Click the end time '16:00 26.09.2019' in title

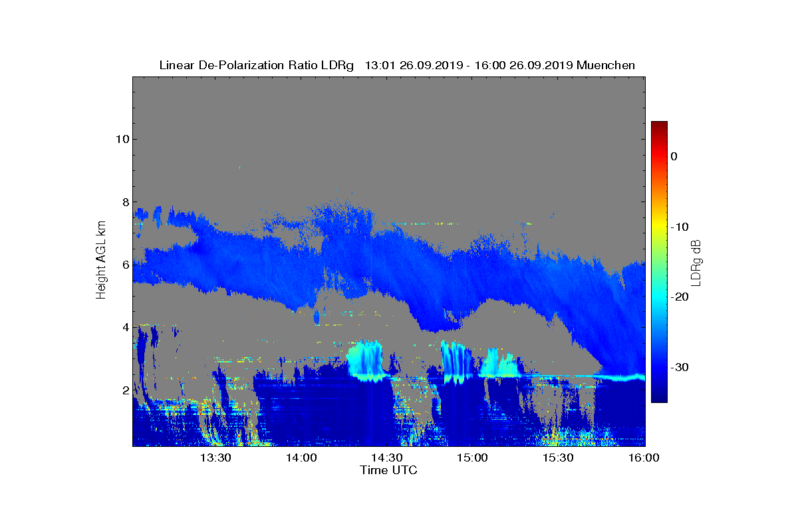click(x=523, y=65)
